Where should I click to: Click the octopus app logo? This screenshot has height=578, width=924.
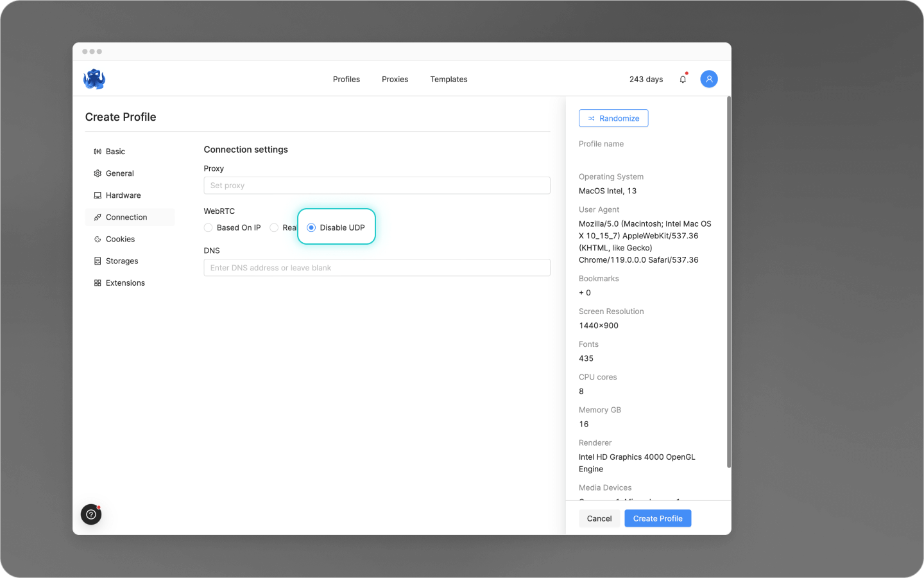point(94,78)
